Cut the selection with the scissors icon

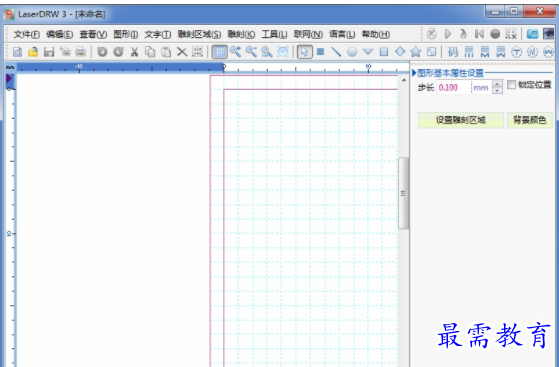point(134,52)
